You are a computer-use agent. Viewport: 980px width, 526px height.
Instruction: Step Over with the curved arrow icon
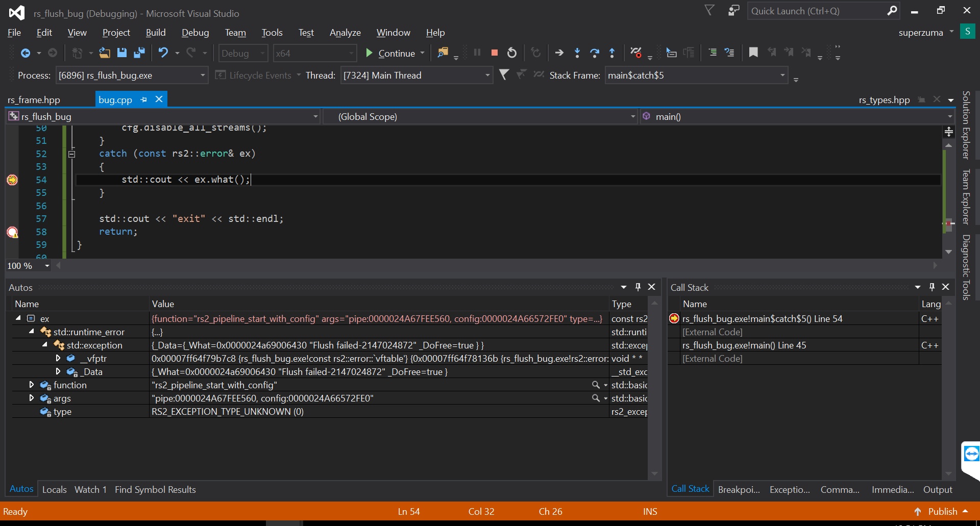pyautogui.click(x=595, y=53)
